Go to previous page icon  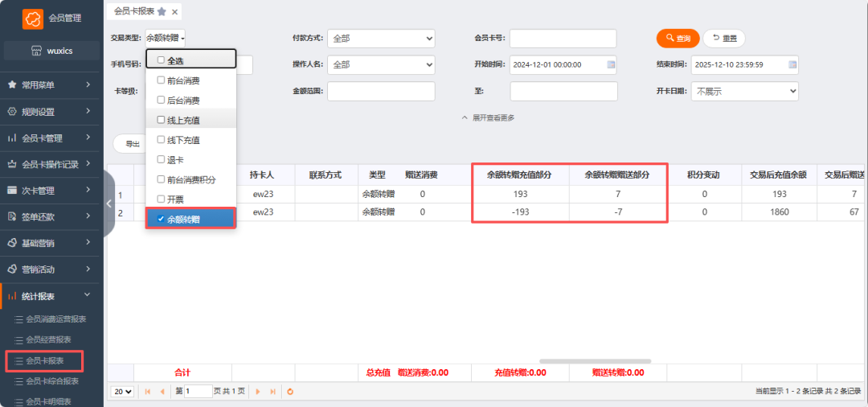[x=162, y=392]
